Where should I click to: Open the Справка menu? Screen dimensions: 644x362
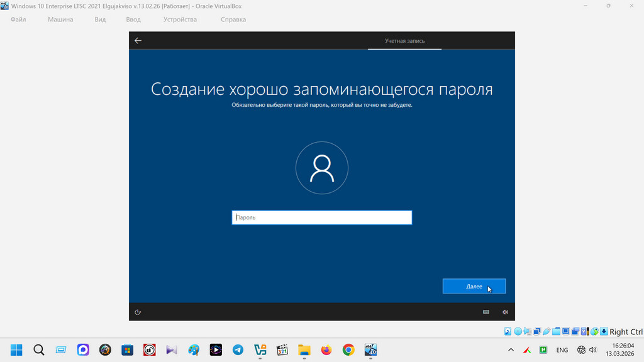233,19
